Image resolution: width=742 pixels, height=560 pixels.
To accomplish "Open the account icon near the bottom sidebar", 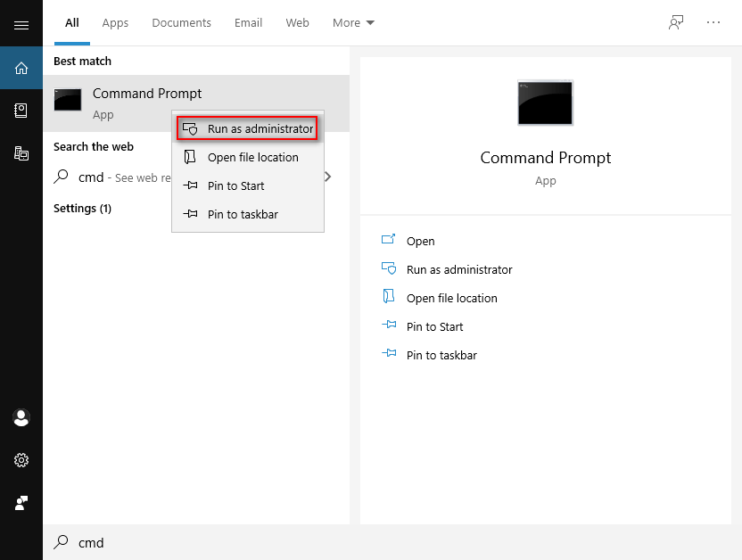I will click(x=21, y=417).
